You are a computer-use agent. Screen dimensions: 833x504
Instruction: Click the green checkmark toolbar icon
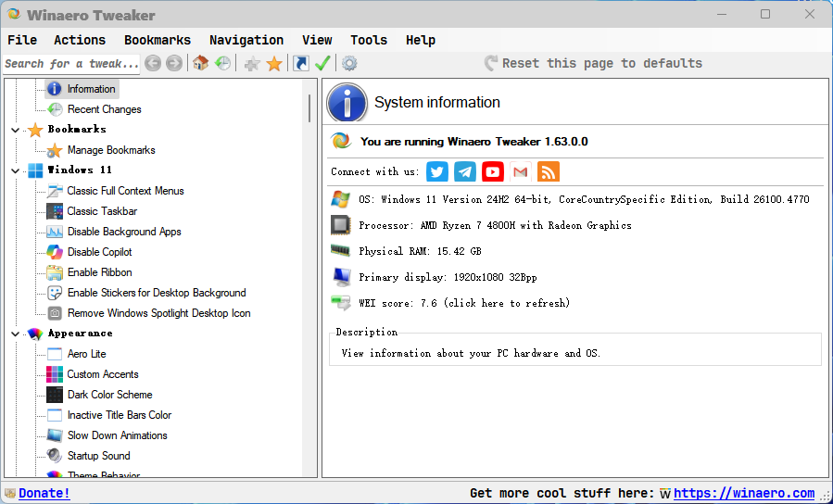point(322,63)
